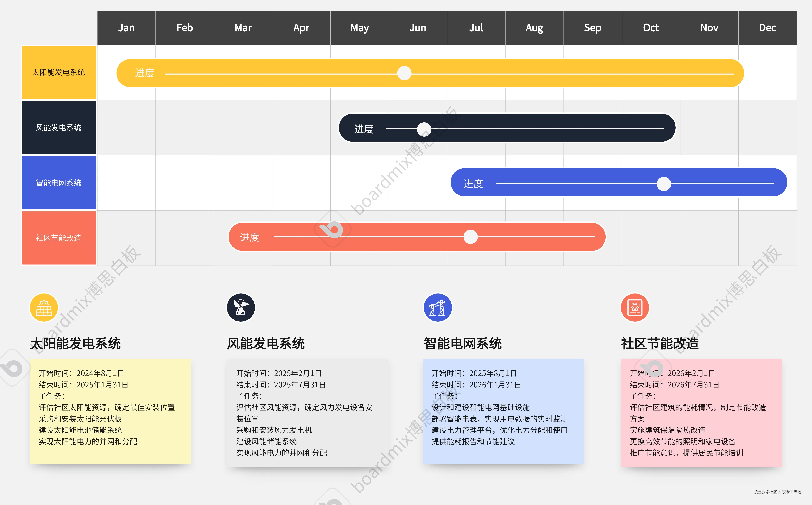Click the slider knob on blue grid bar
Screen dimensions: 812x505
[664, 184]
